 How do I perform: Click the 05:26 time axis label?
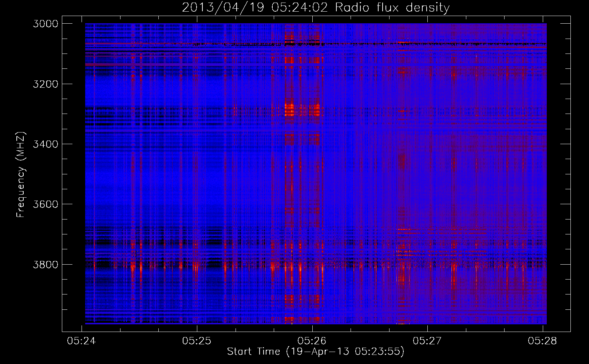point(312,341)
